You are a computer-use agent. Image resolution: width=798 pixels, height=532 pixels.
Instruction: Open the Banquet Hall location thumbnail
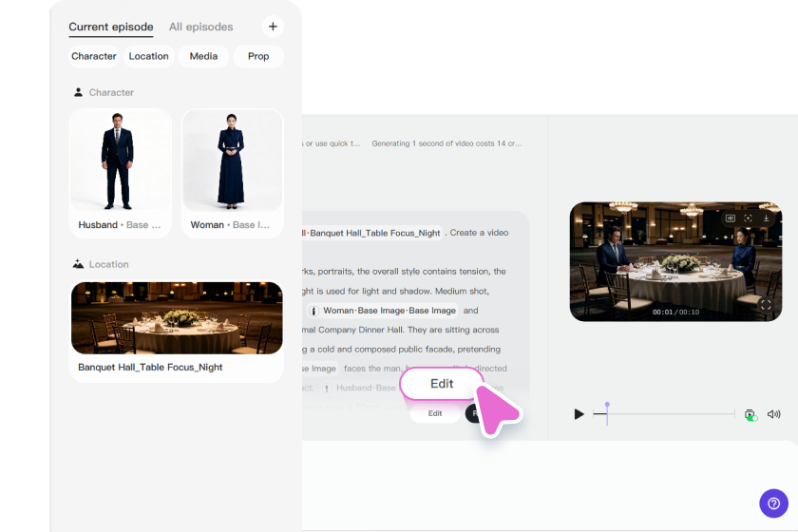tap(177, 318)
